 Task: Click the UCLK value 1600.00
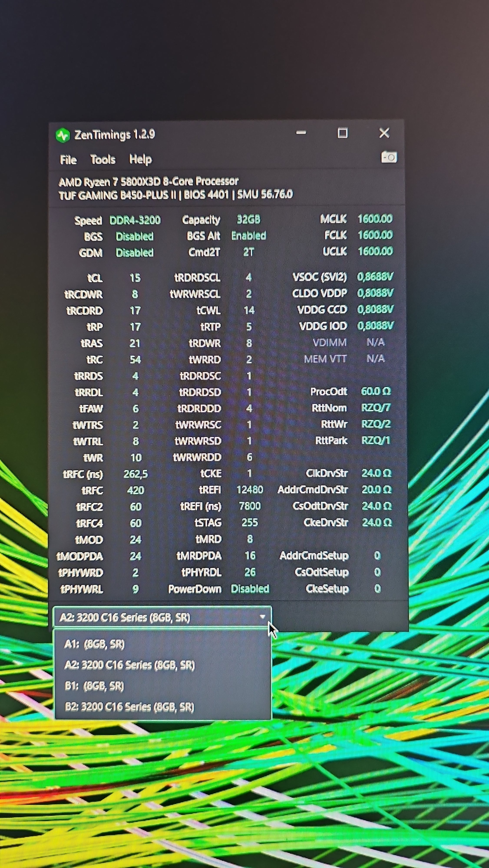[375, 251]
